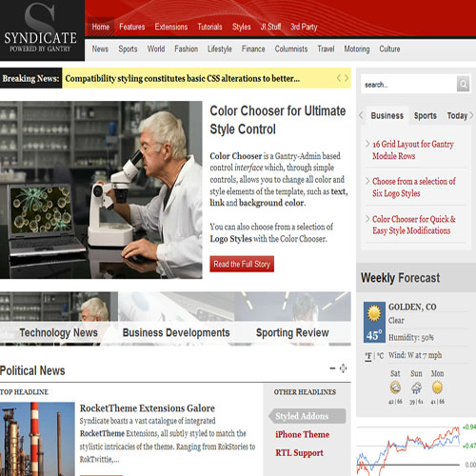Select the Business Developments tab
Screen dimensions: 476x476
[x=176, y=332]
